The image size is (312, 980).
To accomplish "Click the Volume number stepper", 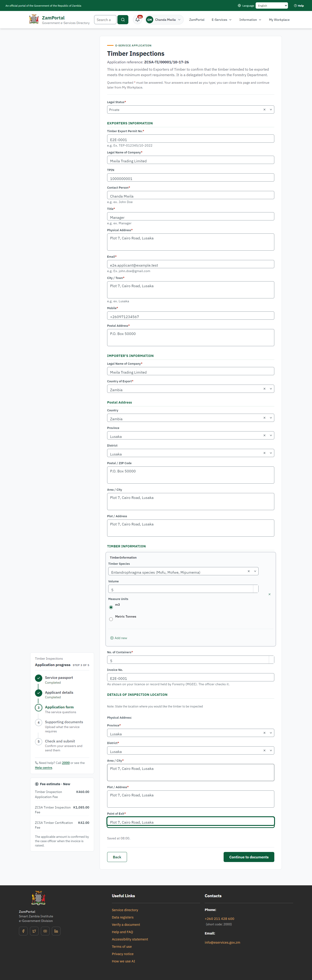I will click(x=256, y=589).
